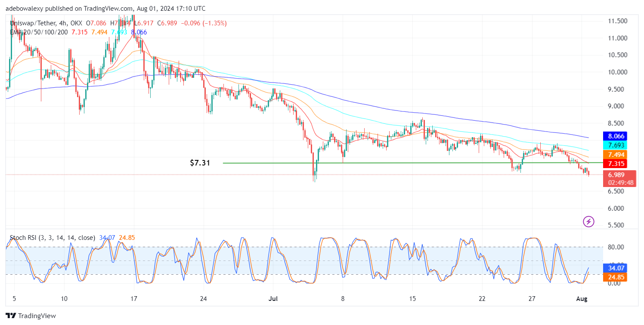The image size is (644, 325).
Task: Click the -0.096 (-1.35%) change value
Action: click(x=204, y=23)
